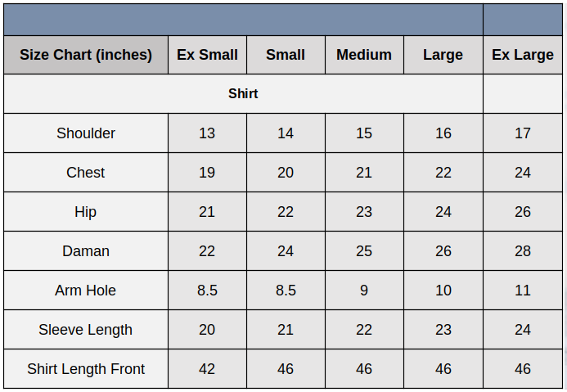
Task: Select the Ex Small Shirt Length value 42
Action: (x=207, y=369)
